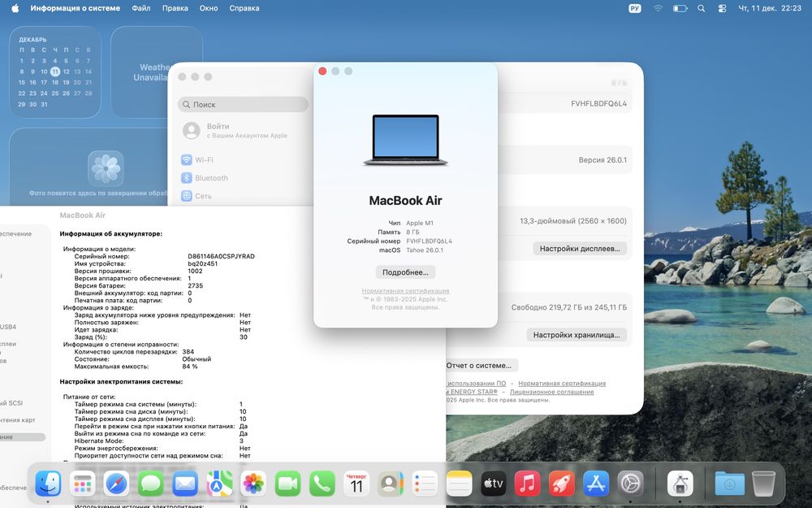Launch Apple TV from the Dock

[x=494, y=484]
